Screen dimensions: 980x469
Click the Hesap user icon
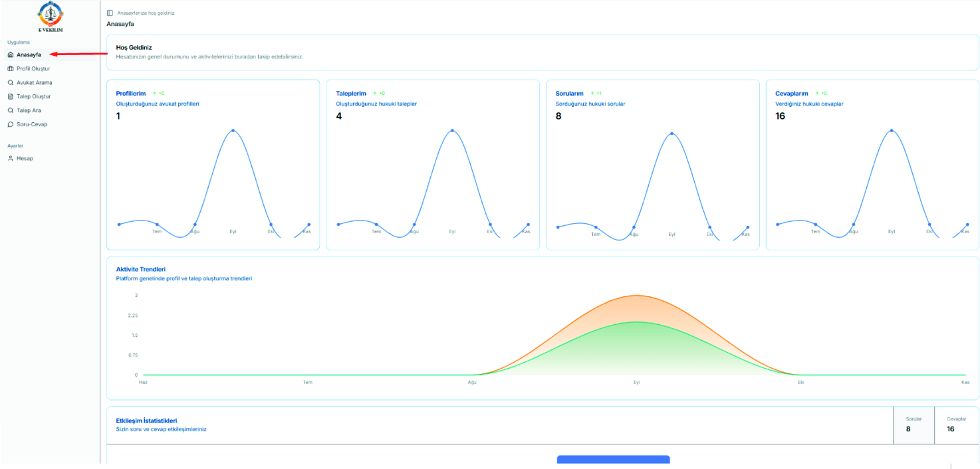11,158
